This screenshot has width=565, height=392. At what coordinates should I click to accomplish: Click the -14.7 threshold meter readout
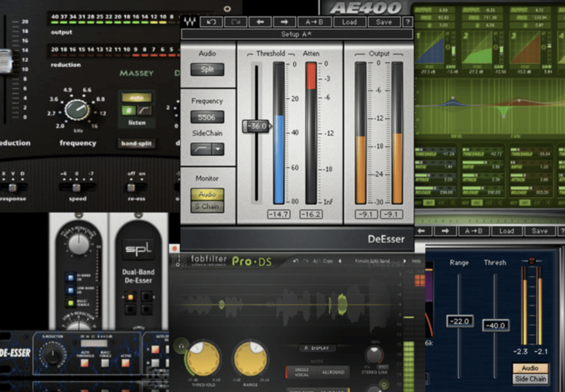(x=278, y=215)
